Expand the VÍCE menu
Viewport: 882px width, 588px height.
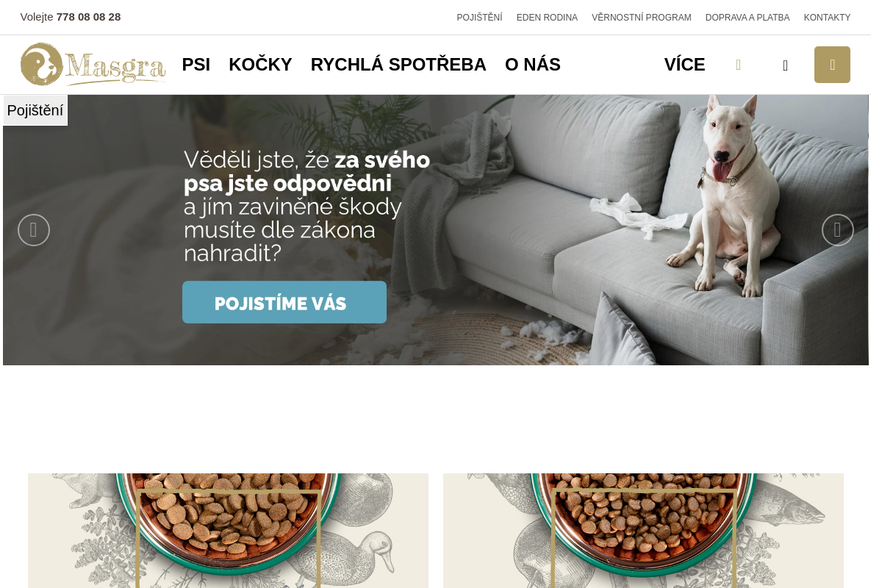684,65
